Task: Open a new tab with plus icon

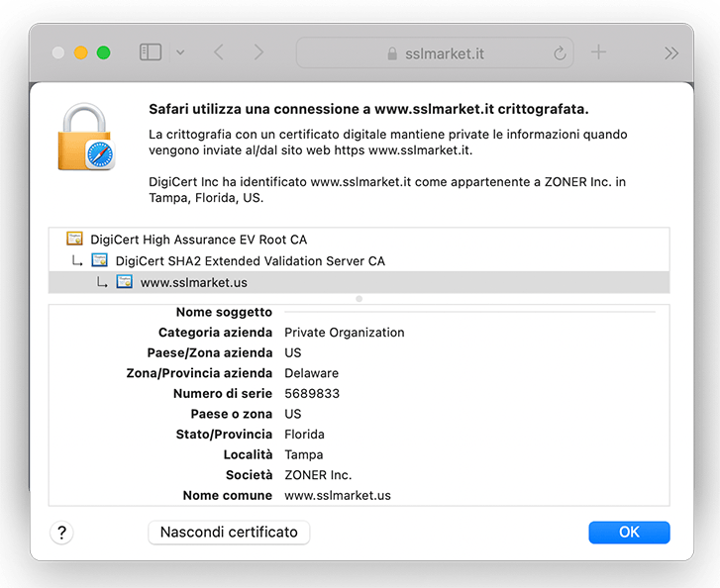Action: click(598, 52)
